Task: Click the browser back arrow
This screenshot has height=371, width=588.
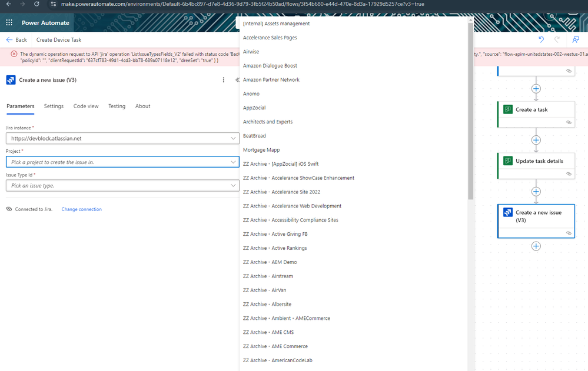Action: coord(9,4)
